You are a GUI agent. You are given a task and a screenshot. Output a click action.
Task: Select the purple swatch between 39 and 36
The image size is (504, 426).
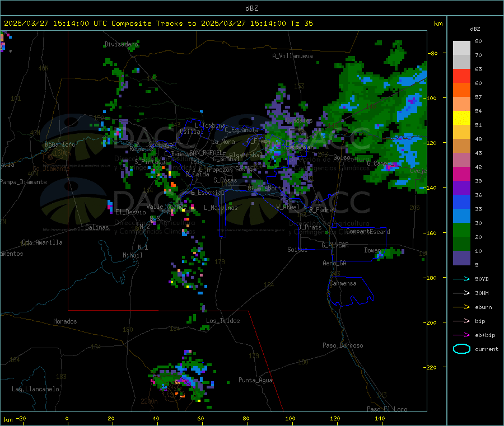point(461,188)
